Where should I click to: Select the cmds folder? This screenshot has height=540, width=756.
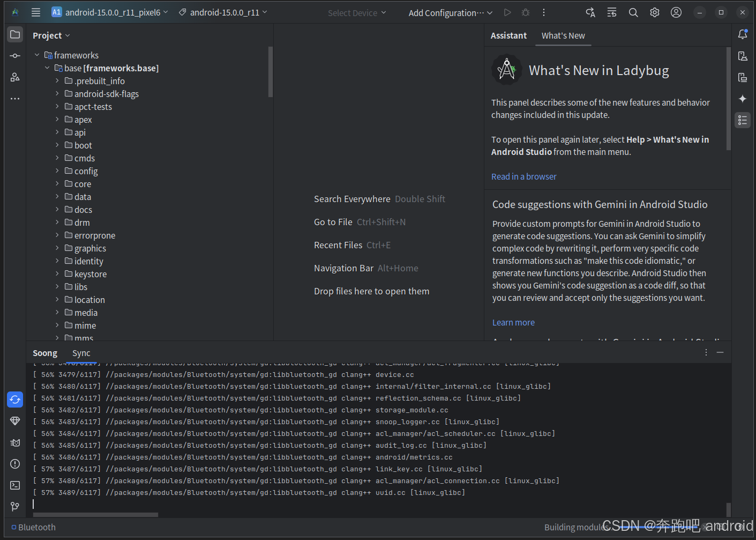pos(85,158)
